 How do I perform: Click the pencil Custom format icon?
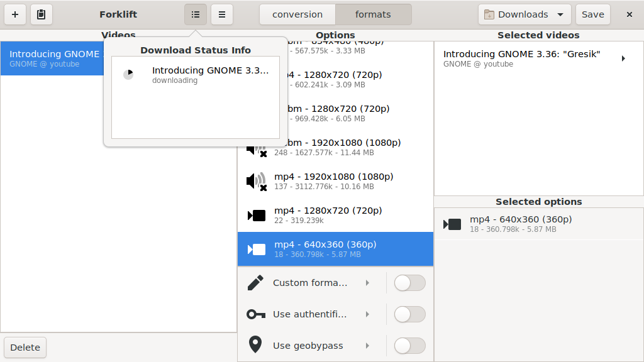pyautogui.click(x=255, y=283)
